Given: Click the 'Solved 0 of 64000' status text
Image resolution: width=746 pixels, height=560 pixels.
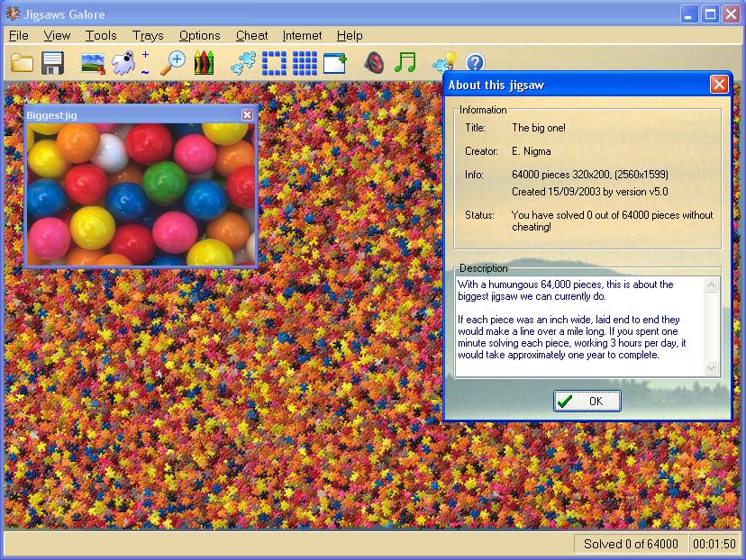Looking at the screenshot, I should click(631, 544).
